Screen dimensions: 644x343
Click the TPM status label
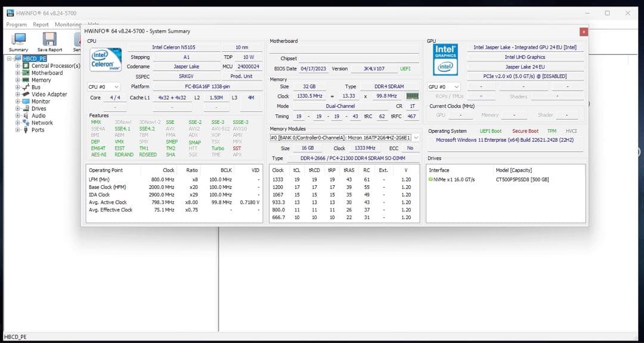552,130
